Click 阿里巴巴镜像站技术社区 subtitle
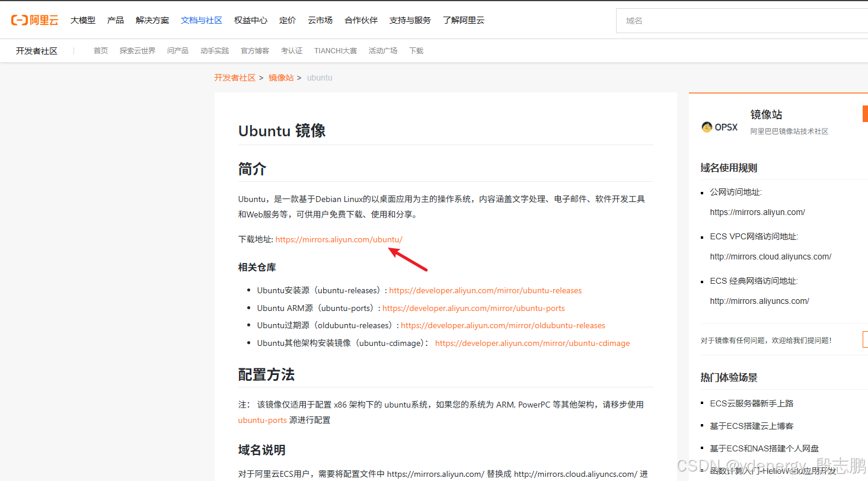This screenshot has width=868, height=481. pos(789,132)
